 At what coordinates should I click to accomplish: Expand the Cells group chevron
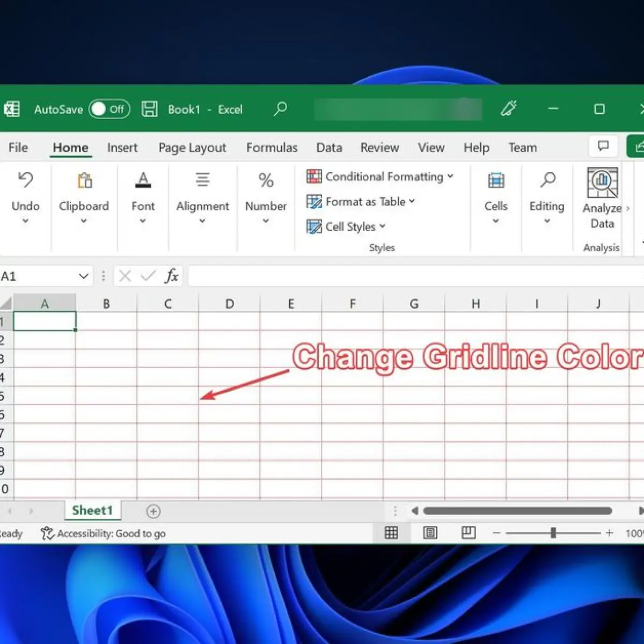tap(496, 221)
